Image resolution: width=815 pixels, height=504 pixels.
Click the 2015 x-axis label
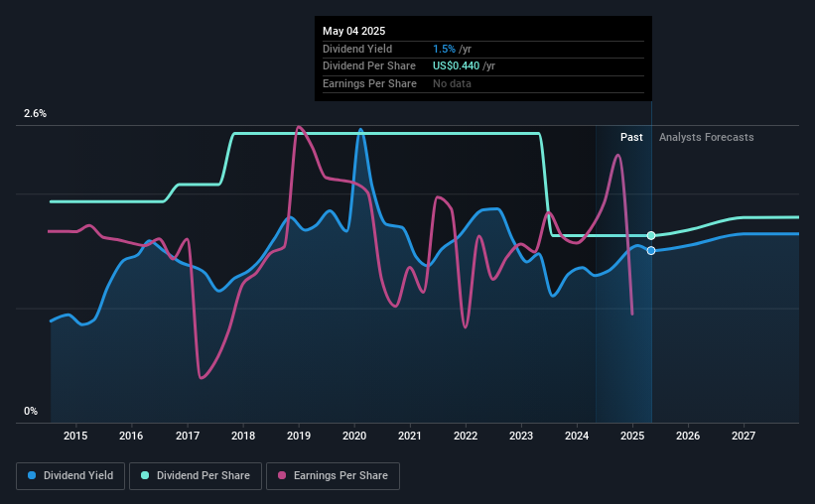coord(75,436)
